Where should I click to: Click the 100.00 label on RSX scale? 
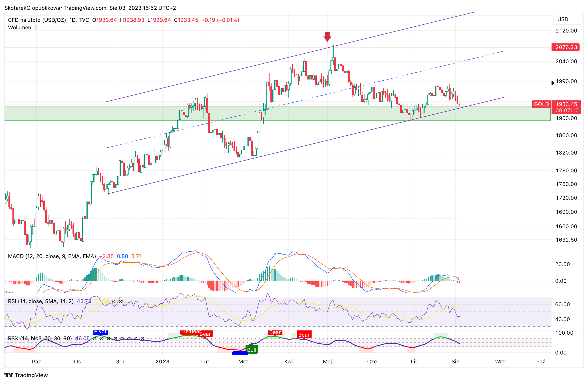564,333
